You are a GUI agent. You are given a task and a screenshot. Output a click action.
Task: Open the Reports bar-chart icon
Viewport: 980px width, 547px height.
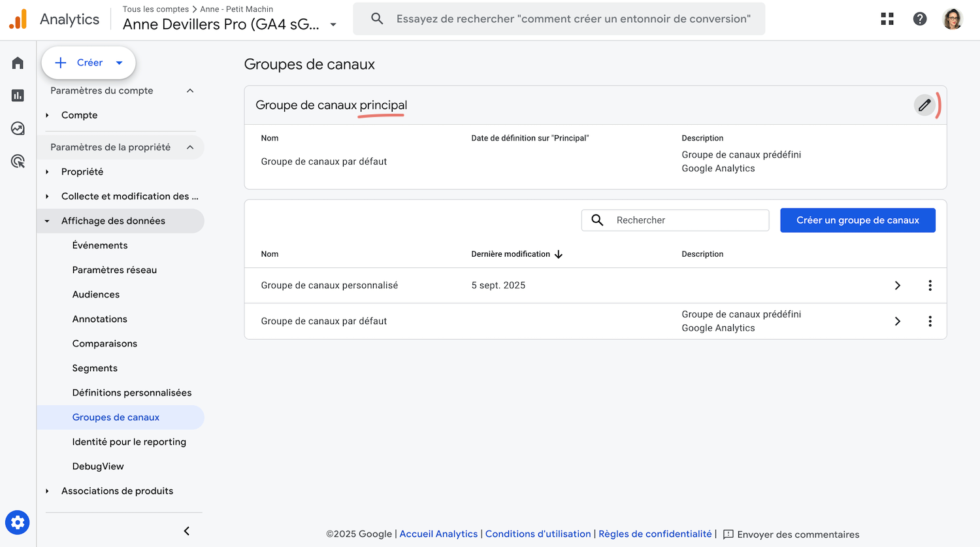18,95
